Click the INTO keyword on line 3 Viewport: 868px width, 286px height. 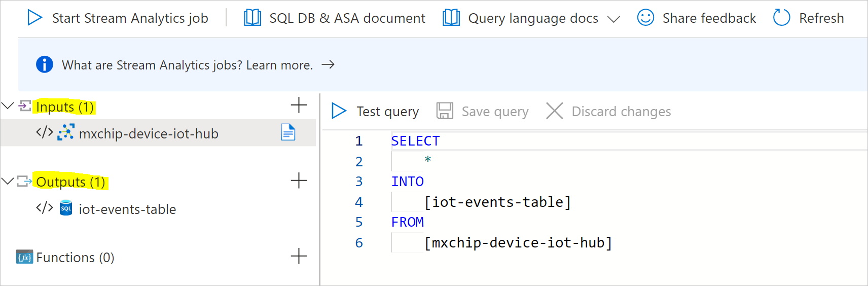coord(407,182)
